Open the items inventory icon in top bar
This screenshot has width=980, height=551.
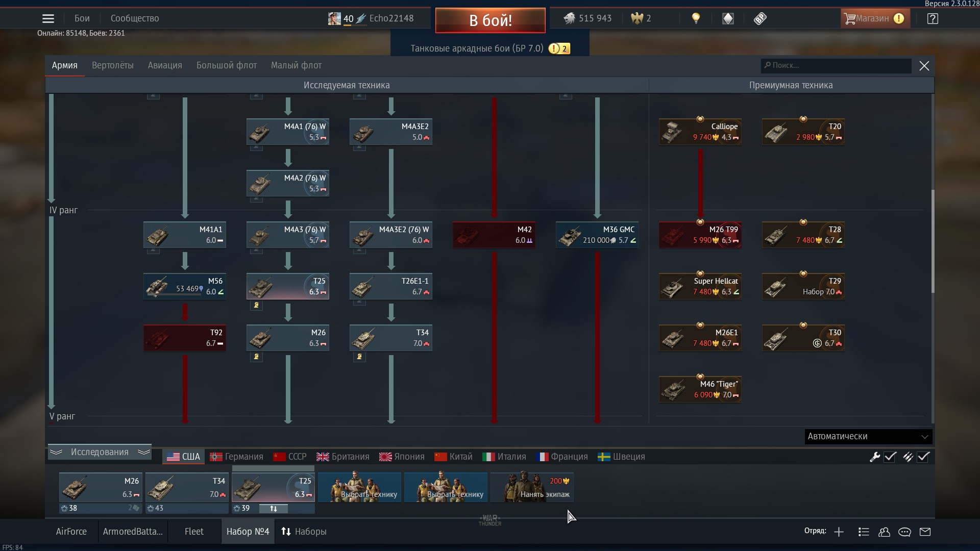click(x=728, y=19)
